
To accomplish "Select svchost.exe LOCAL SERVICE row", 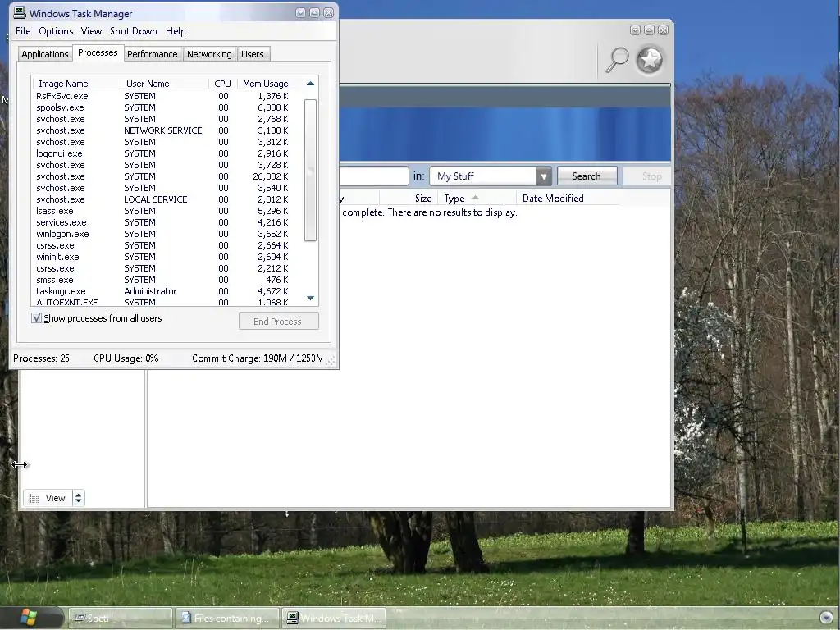I will (x=162, y=199).
